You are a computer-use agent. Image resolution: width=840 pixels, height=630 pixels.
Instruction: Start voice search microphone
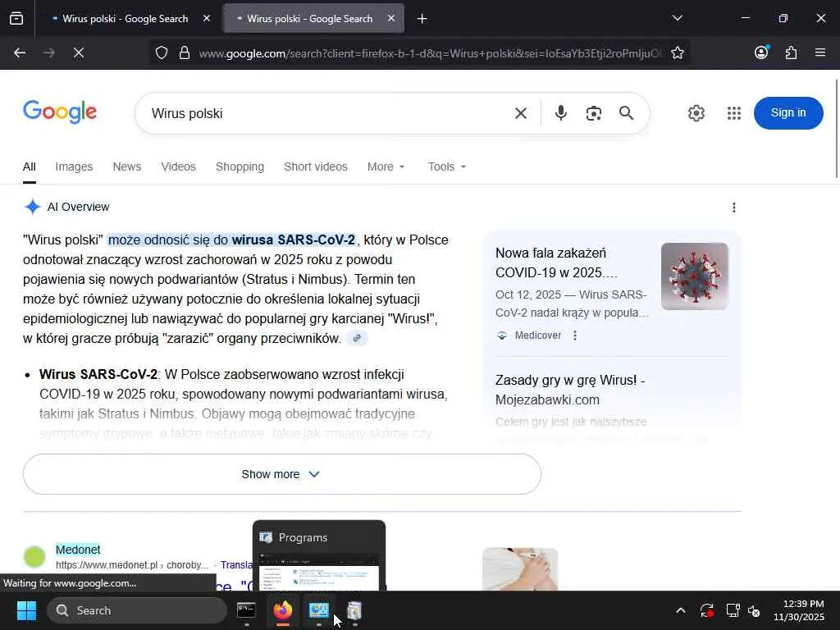[561, 113]
